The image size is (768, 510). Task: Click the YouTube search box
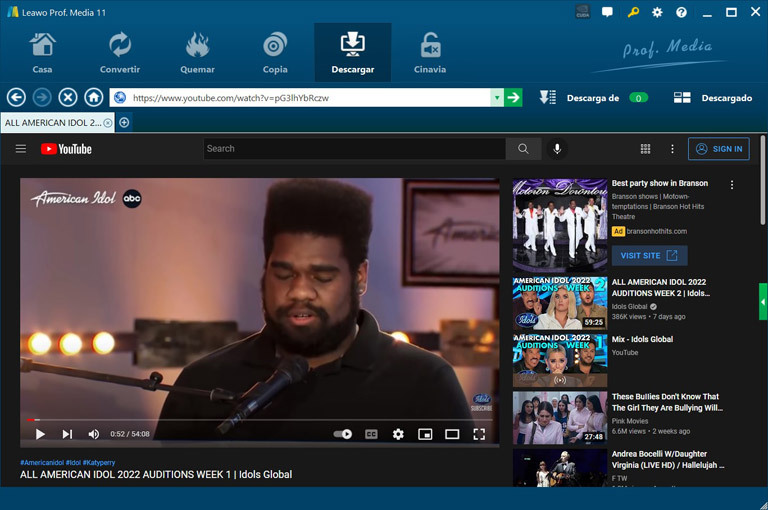355,148
